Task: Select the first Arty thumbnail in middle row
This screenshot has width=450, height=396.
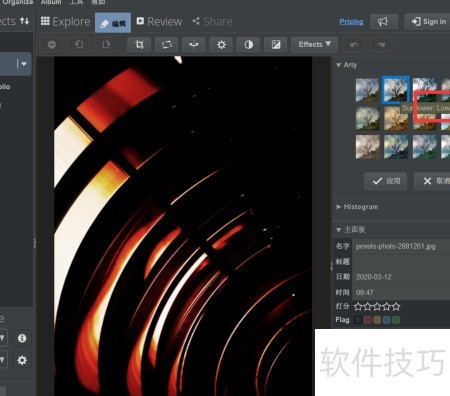Action: click(367, 118)
